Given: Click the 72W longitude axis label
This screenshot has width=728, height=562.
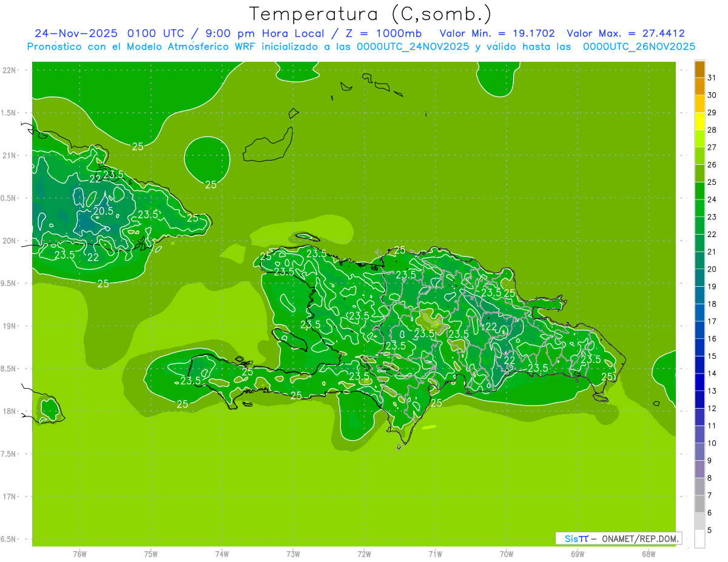Looking at the screenshot, I should [364, 554].
